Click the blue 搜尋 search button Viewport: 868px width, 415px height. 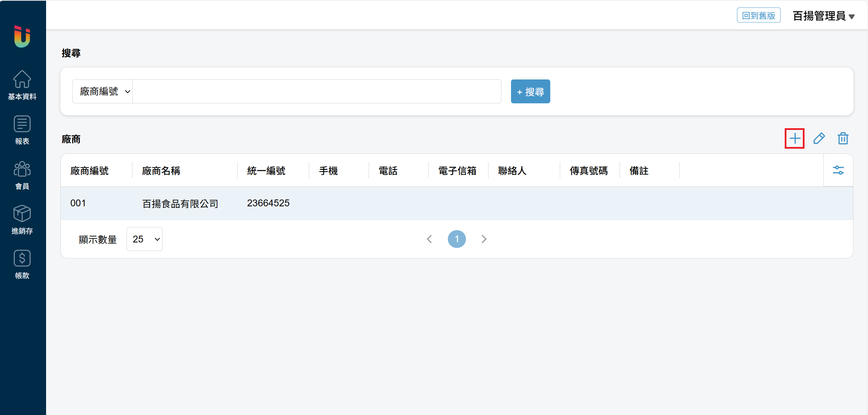click(530, 91)
